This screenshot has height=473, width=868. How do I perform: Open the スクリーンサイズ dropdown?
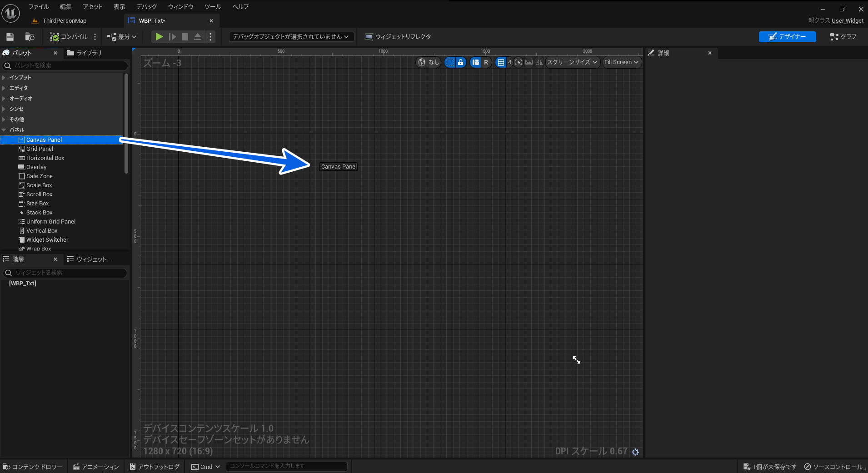[572, 62]
